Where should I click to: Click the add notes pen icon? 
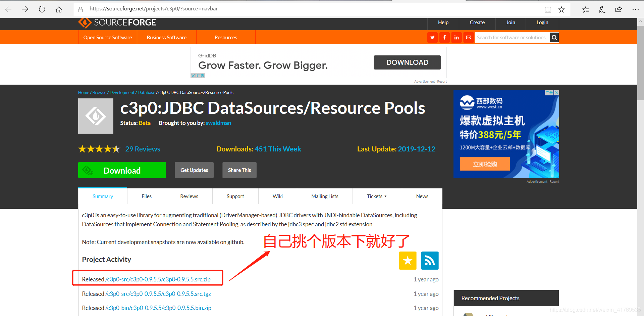click(x=602, y=9)
